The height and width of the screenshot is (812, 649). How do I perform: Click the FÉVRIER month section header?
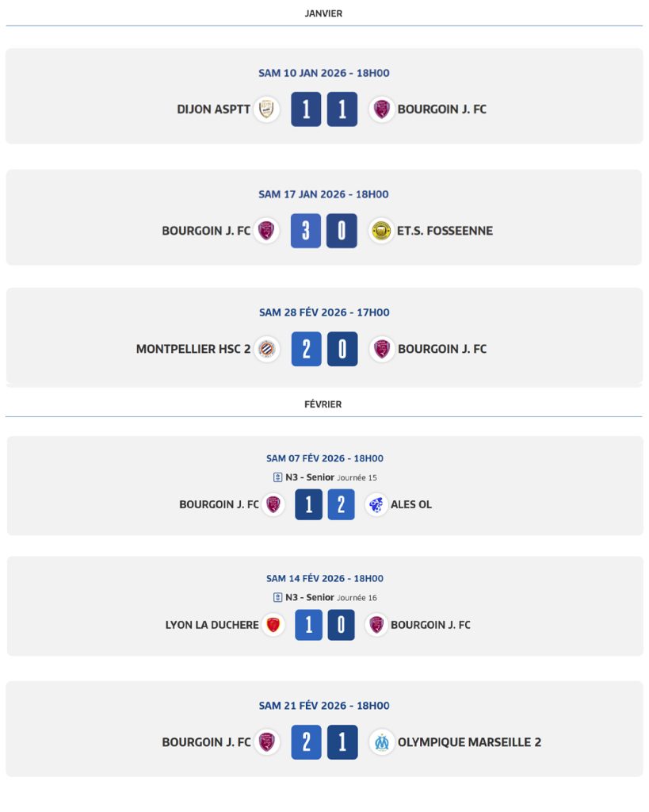[x=323, y=404]
